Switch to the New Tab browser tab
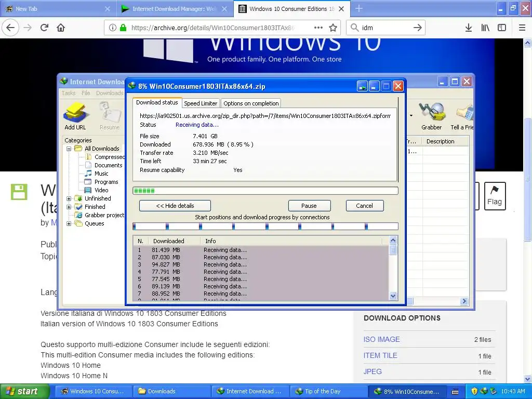532x399 pixels. (x=57, y=9)
